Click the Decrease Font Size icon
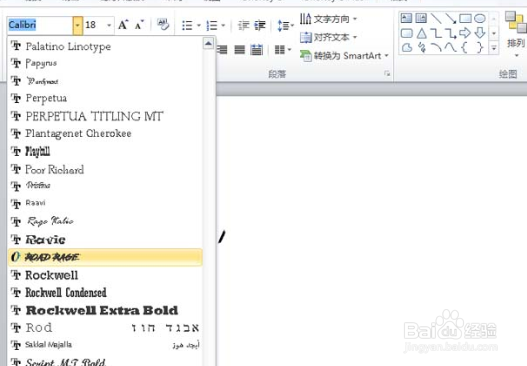The height and width of the screenshot is (366, 527). [x=139, y=25]
